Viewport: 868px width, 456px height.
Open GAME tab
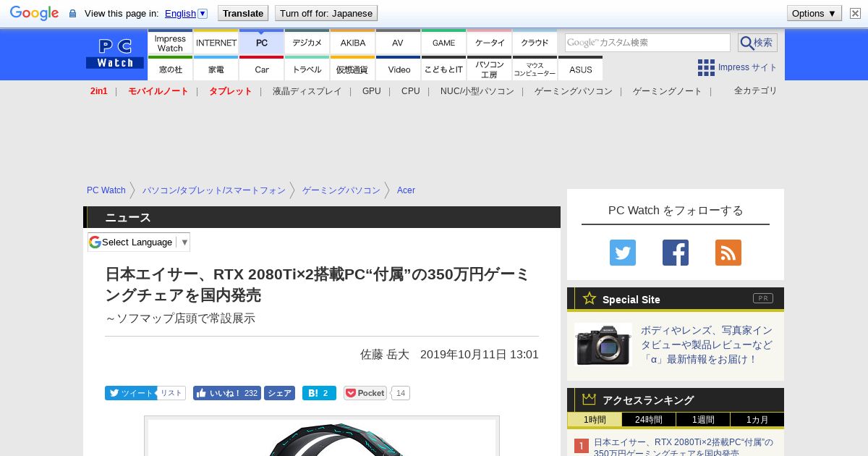point(443,42)
